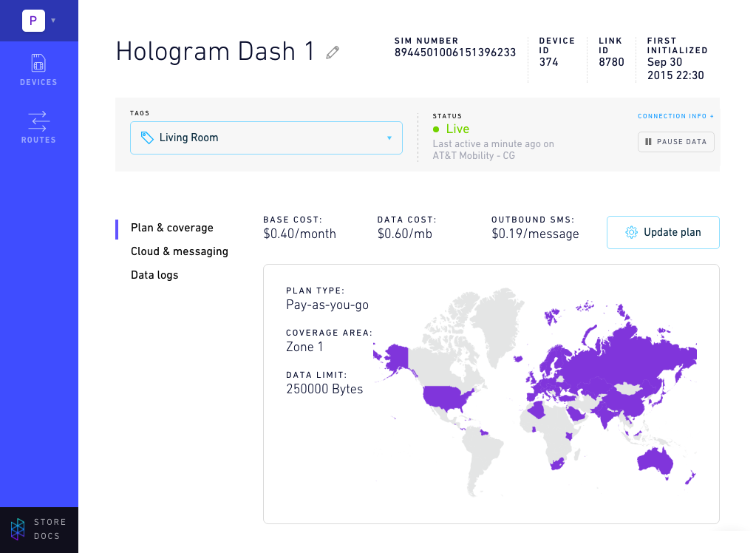The image size is (756, 553).
Task: Click the base cost $0.40/month
Action: (299, 234)
